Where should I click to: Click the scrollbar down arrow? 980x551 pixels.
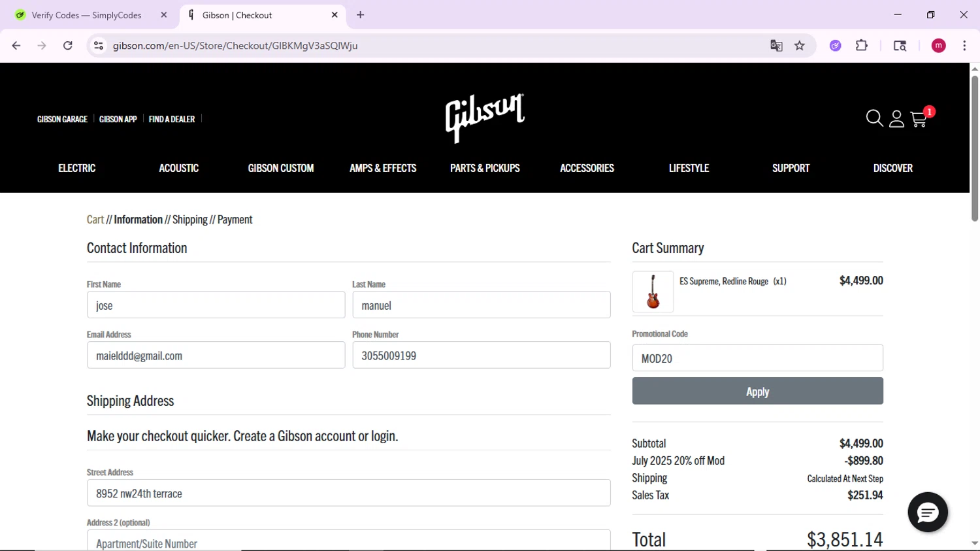pos(974,543)
